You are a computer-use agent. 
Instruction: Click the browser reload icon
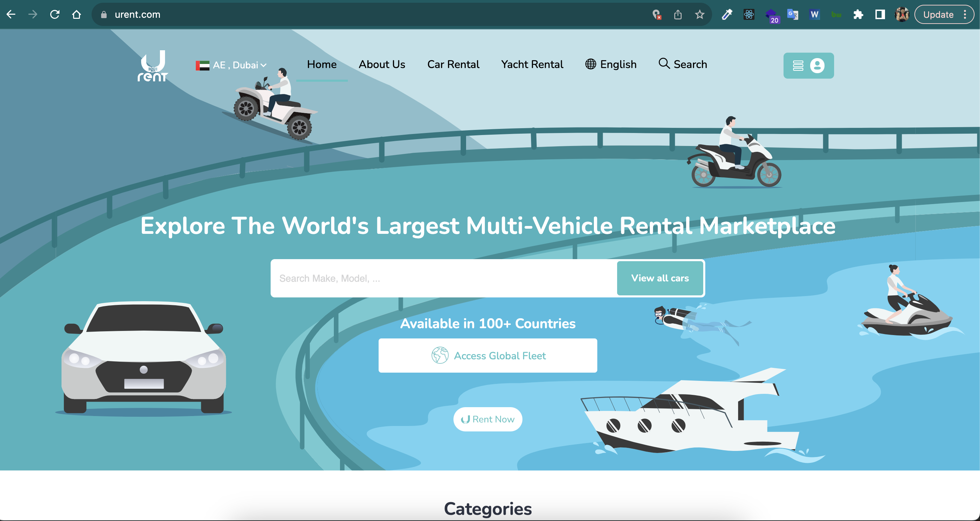click(x=55, y=14)
